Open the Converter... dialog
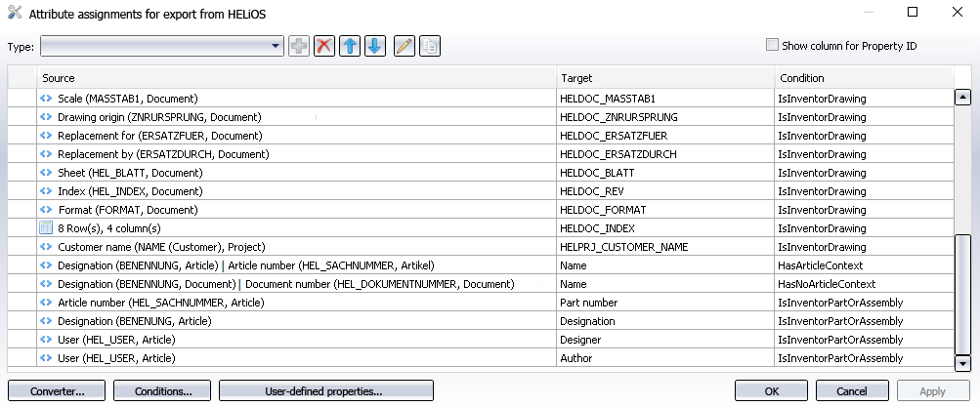Screen dimensions: 980x407 click(57, 391)
